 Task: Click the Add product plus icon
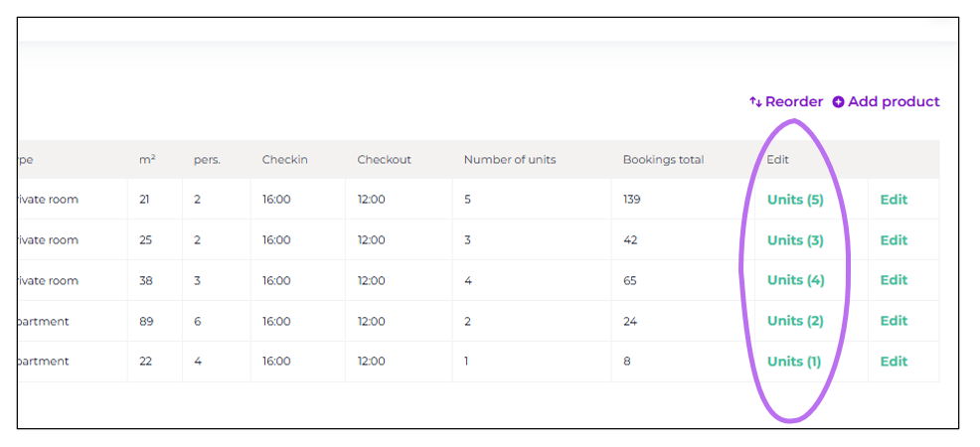[x=838, y=102]
